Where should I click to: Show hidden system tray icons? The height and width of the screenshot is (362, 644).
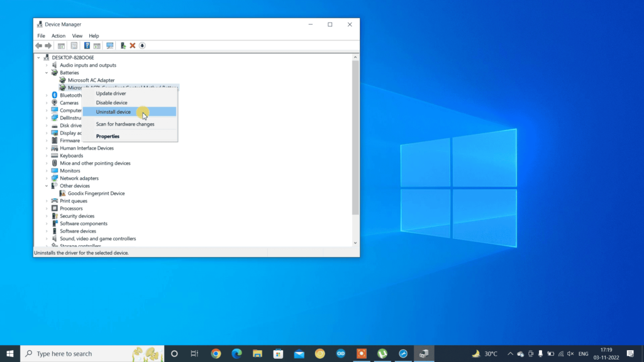pos(510,353)
